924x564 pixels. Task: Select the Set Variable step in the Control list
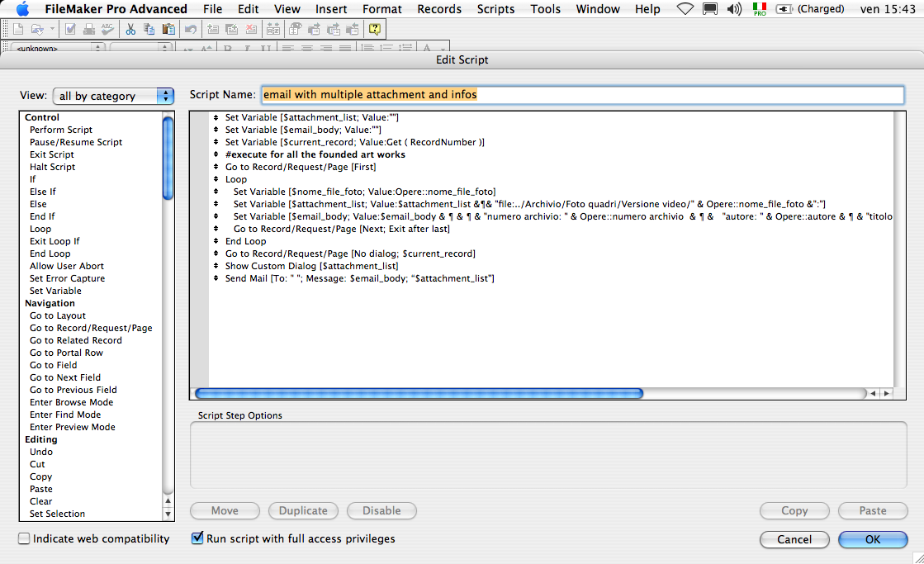[x=55, y=291]
